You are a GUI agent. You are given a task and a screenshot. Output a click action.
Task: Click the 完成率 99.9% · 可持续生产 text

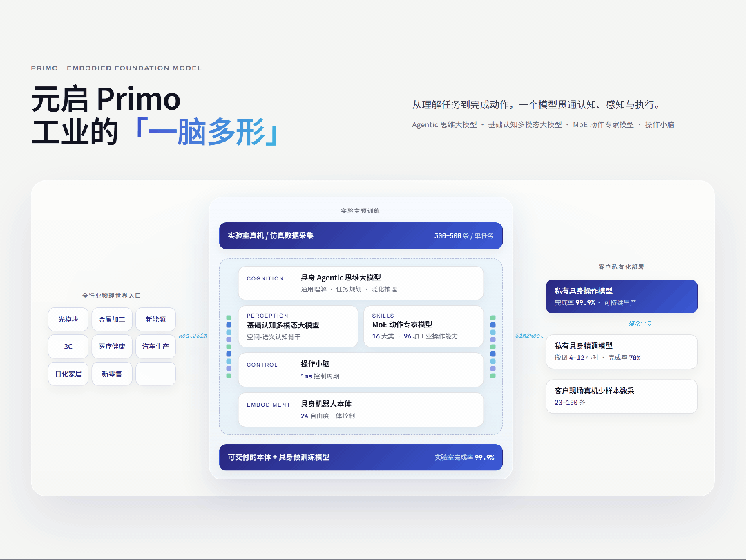point(595,302)
